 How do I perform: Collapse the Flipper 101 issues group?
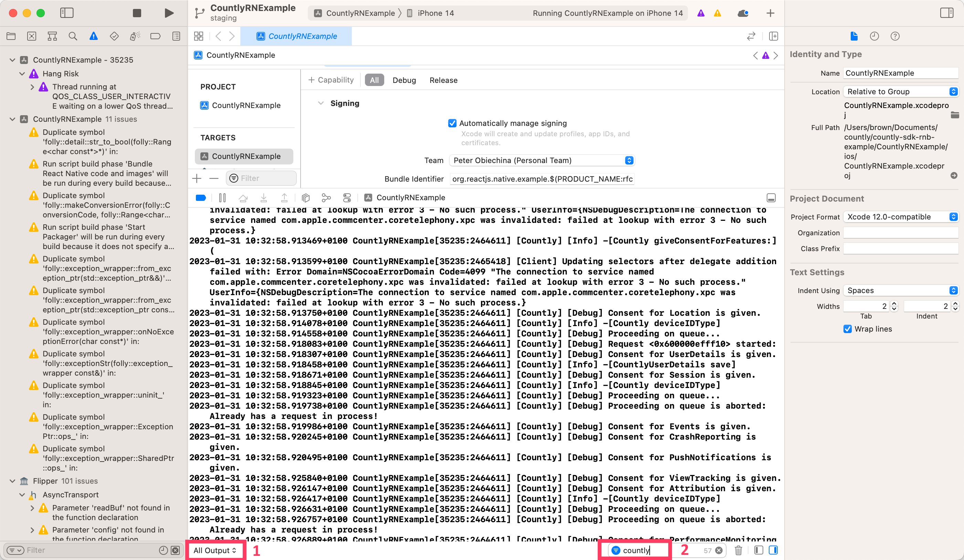[12, 481]
